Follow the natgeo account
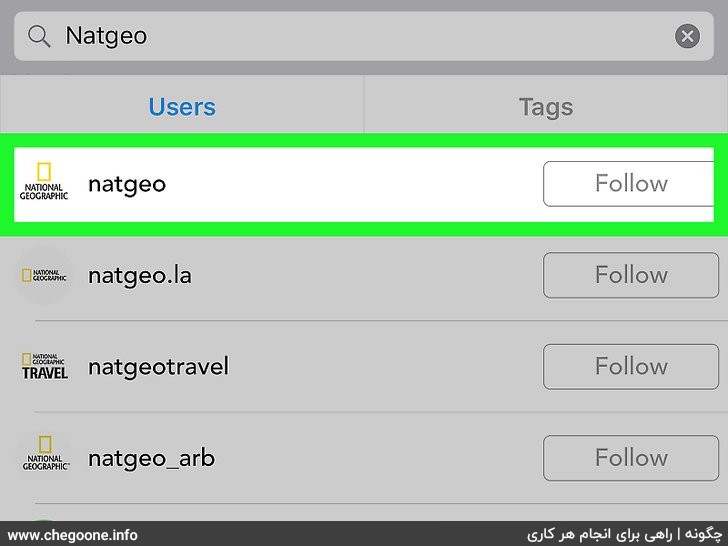Screen dimensions: 728x546 pos(629,184)
